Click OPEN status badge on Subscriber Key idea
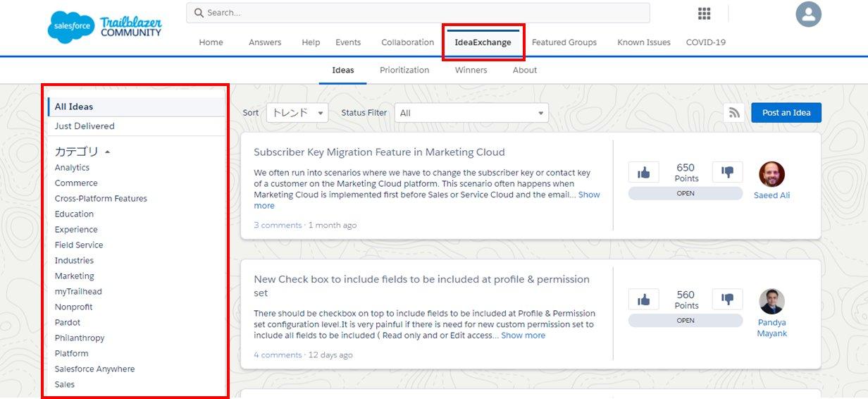This screenshot has height=399, width=868. click(686, 193)
